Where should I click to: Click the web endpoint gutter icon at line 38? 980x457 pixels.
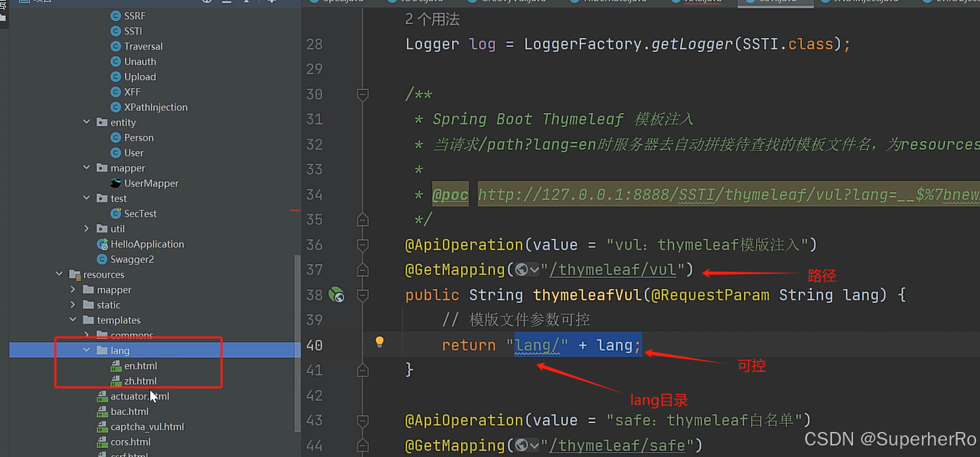(336, 295)
